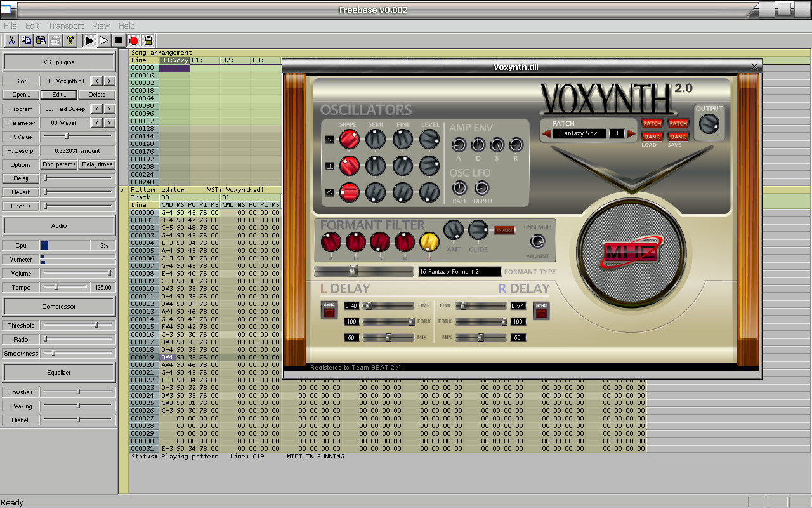
Task: Toggle the R DELAY SYNC button
Action: click(x=541, y=309)
